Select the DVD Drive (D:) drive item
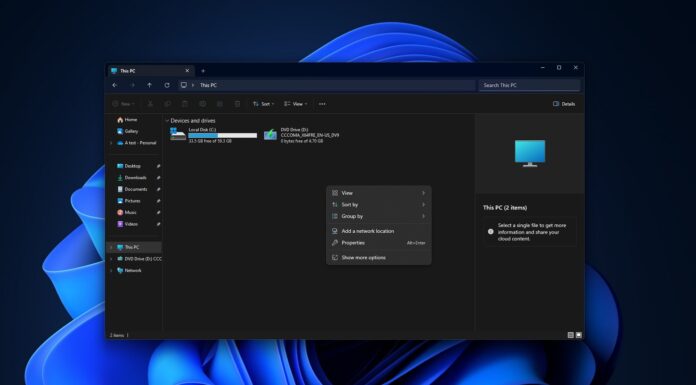The height and width of the screenshot is (385, 696). click(x=302, y=135)
